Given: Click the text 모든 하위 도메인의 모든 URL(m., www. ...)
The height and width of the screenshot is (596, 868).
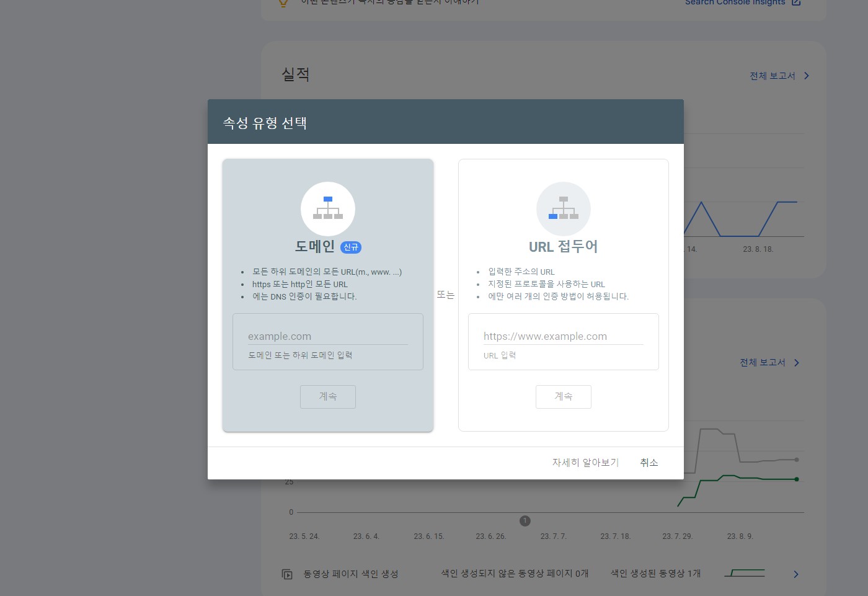Looking at the screenshot, I should point(327,272).
